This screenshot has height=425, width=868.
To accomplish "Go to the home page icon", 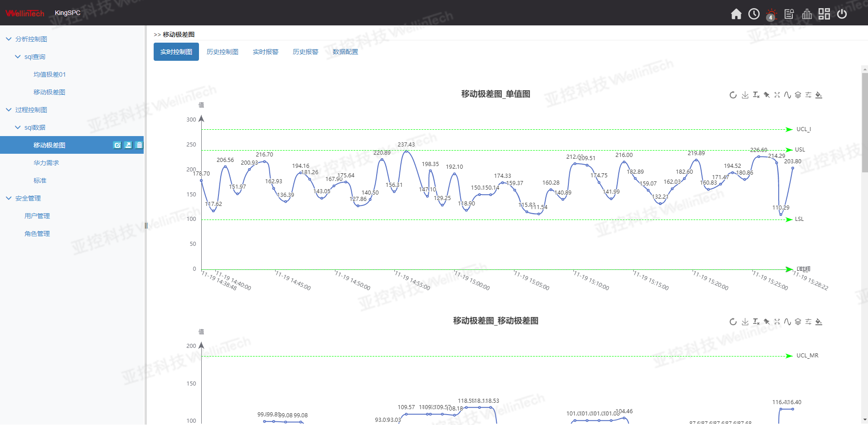I will click(736, 14).
